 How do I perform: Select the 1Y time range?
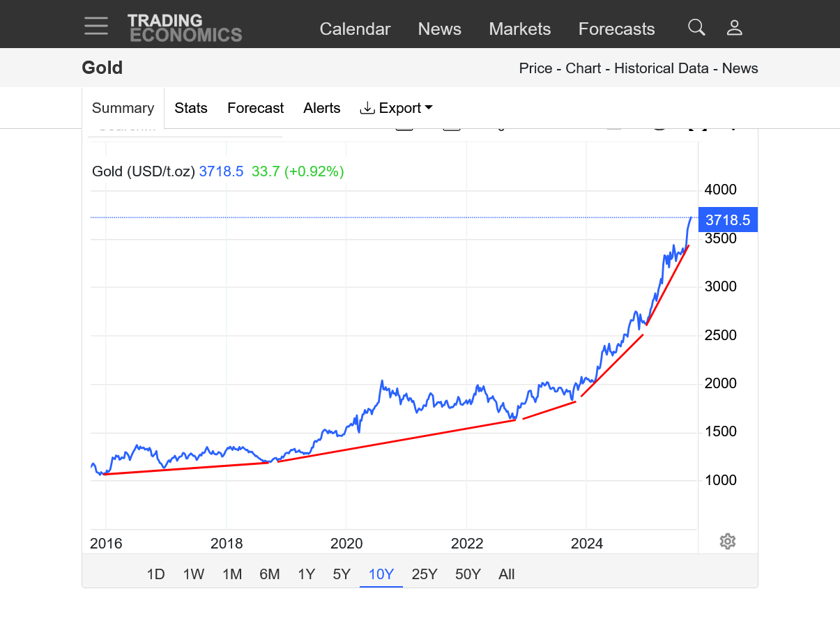tap(306, 574)
